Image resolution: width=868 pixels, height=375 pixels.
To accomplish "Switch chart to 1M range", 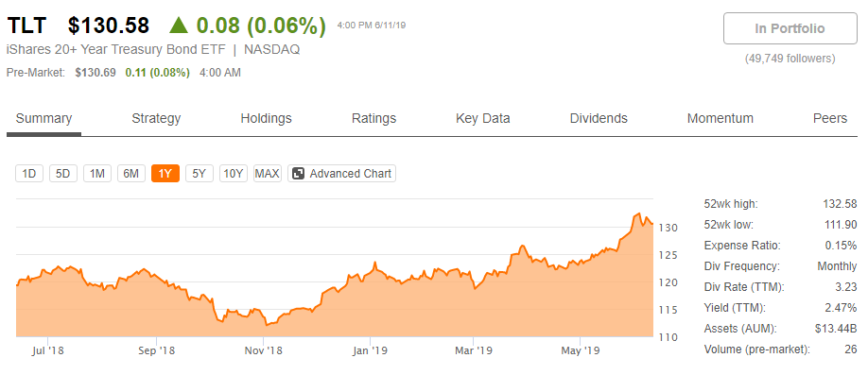I will [97, 174].
